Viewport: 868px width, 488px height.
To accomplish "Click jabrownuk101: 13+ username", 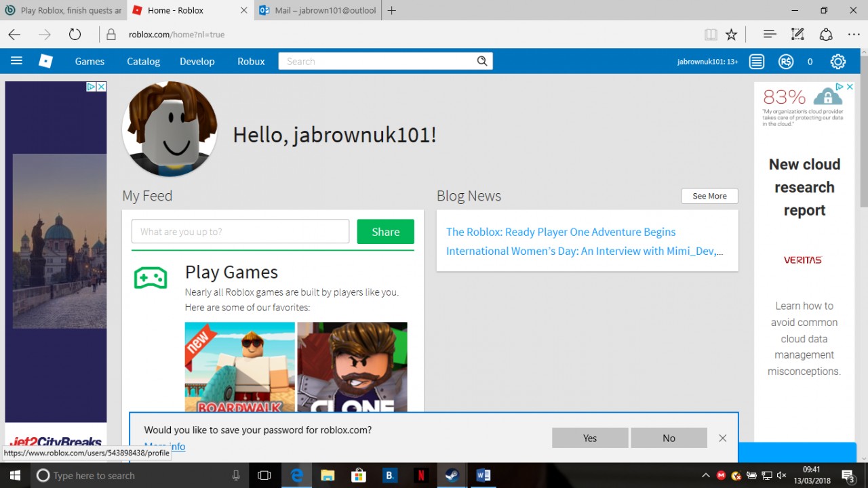I will 707,62.
